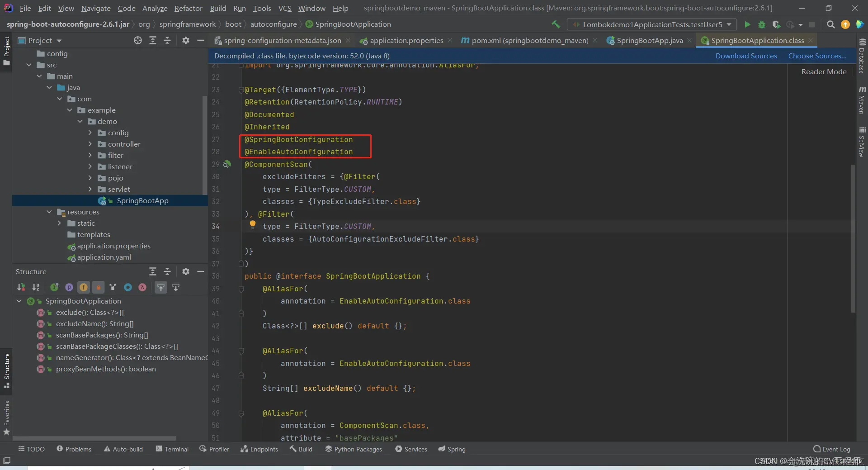This screenshot has height=470, width=868.
Task: Collapse all in Structure panel
Action: coord(167,271)
